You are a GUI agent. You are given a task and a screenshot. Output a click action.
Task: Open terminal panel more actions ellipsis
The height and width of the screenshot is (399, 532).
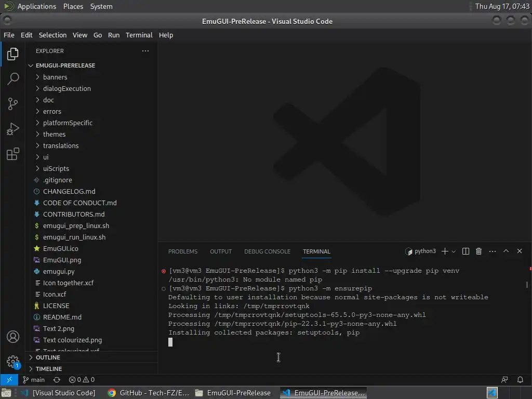click(x=493, y=251)
